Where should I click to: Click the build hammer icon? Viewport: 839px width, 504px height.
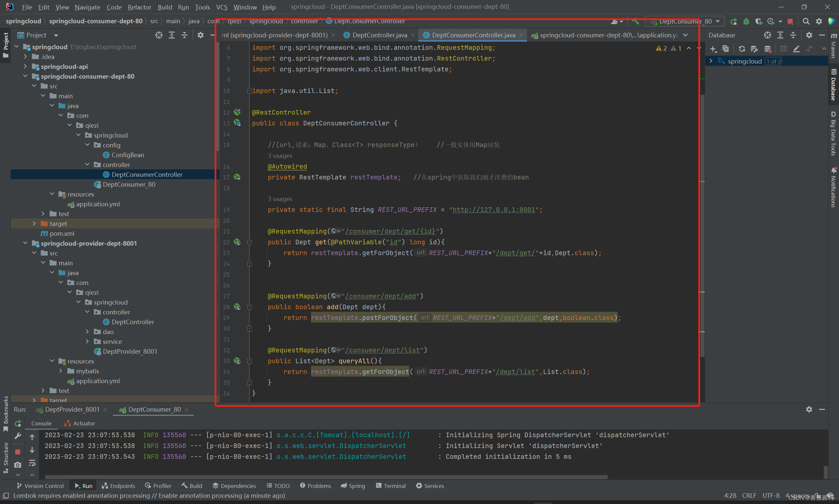click(635, 21)
